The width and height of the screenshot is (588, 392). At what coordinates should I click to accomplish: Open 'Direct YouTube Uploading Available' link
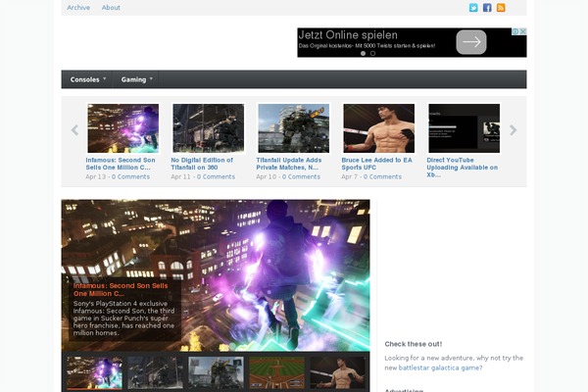tap(463, 168)
